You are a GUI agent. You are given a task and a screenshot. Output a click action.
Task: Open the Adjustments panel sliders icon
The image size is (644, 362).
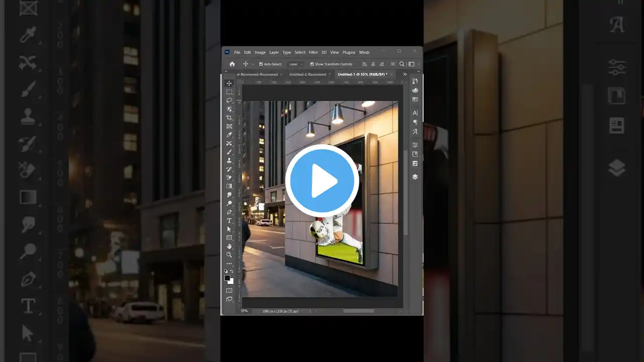pos(415,145)
